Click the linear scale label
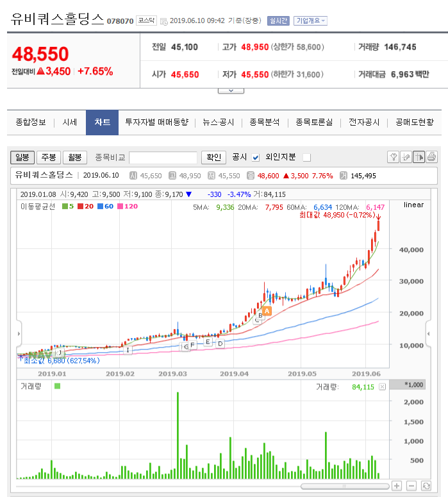 [x=413, y=205]
